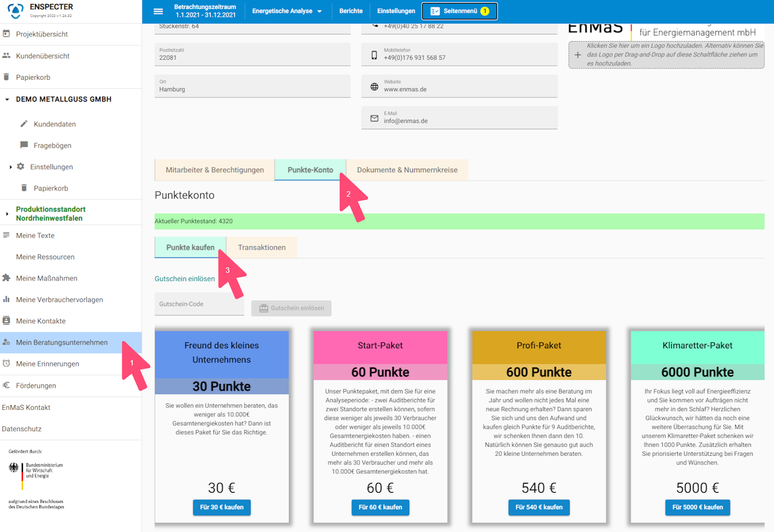This screenshot has height=532, width=774.
Task: Focus the Gutschein-Code input field
Action: [200, 304]
